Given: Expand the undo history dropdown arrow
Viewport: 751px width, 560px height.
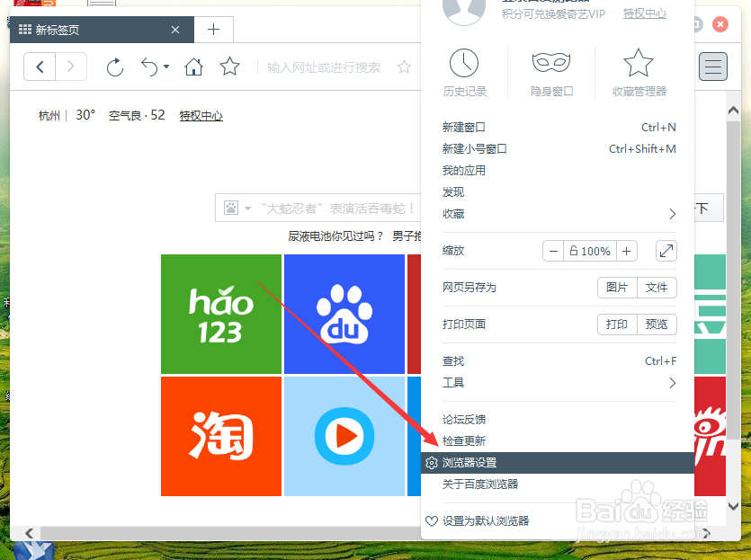Looking at the screenshot, I should (x=166, y=67).
